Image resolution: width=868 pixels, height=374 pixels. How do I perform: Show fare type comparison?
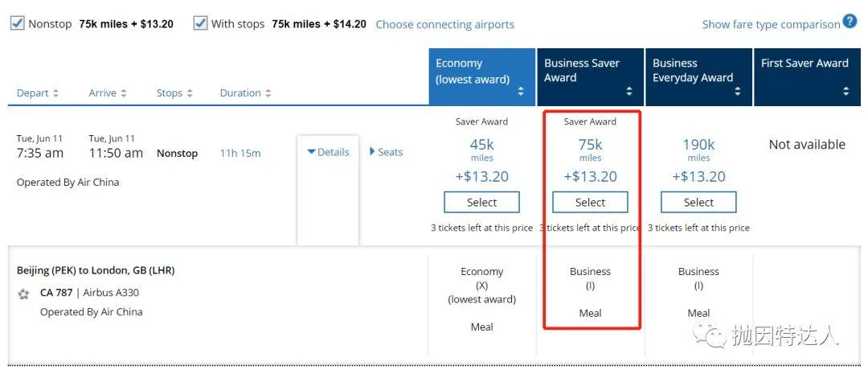click(771, 24)
